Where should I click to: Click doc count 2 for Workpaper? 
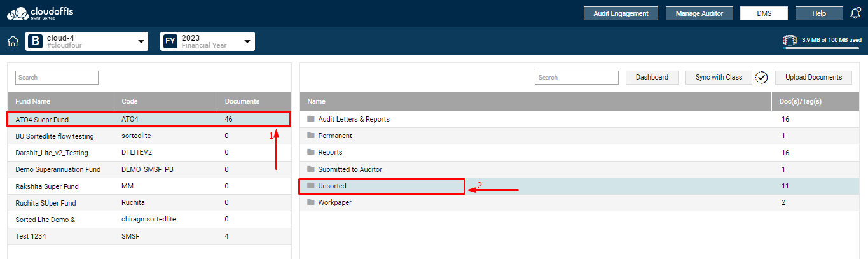(x=783, y=202)
